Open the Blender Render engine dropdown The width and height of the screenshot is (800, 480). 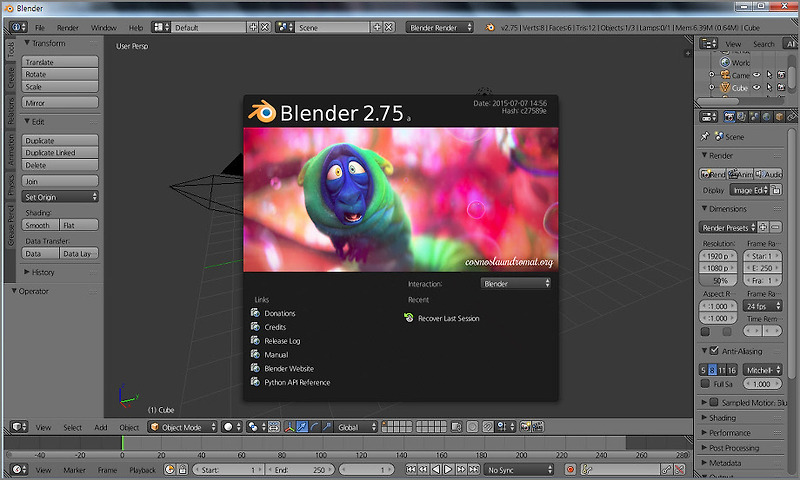click(x=440, y=27)
